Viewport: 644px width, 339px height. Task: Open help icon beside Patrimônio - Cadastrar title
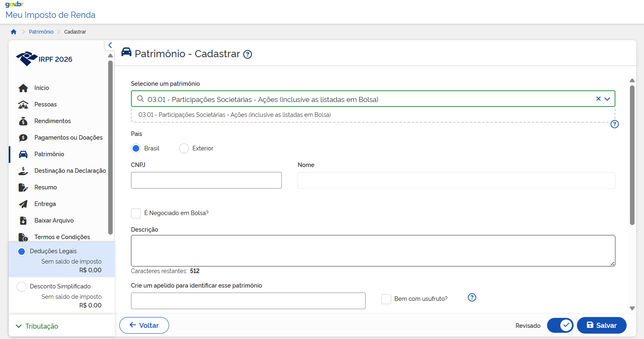pyautogui.click(x=247, y=54)
